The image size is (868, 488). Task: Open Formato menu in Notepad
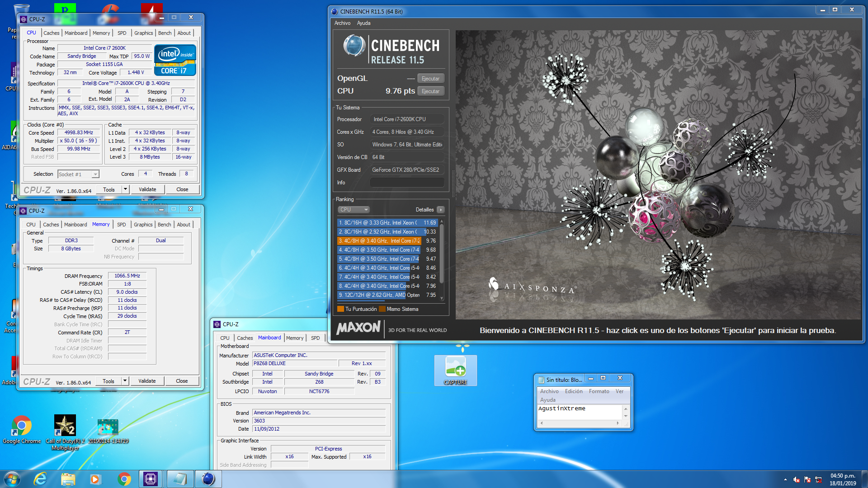coord(599,391)
